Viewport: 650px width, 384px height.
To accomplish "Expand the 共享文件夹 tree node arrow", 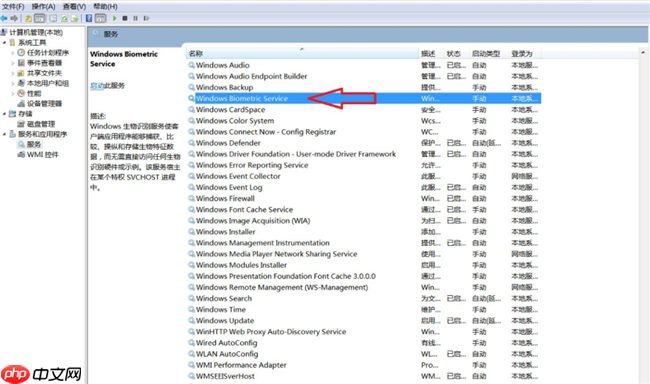I will pos(13,73).
